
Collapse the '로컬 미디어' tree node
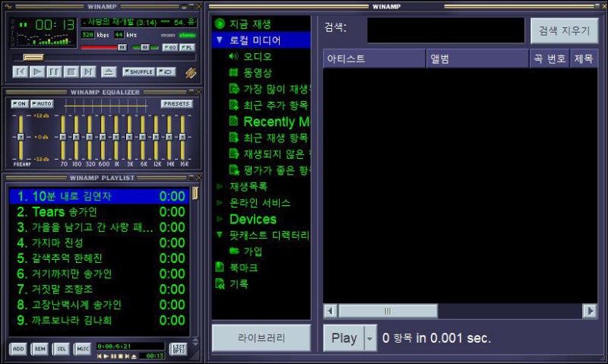pos(220,40)
